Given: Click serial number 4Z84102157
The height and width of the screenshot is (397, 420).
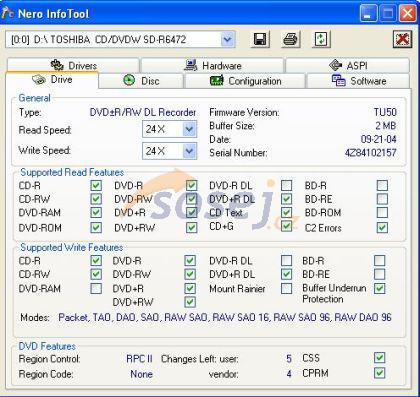Looking at the screenshot, I should (371, 153).
